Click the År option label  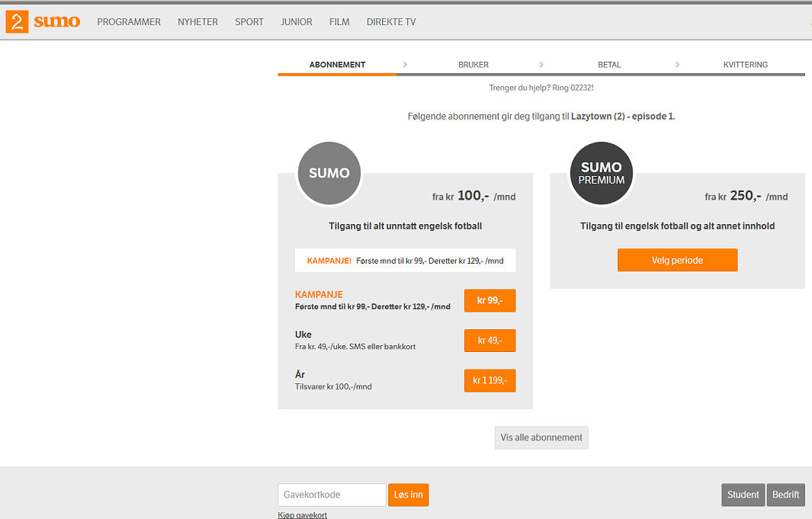click(300, 374)
